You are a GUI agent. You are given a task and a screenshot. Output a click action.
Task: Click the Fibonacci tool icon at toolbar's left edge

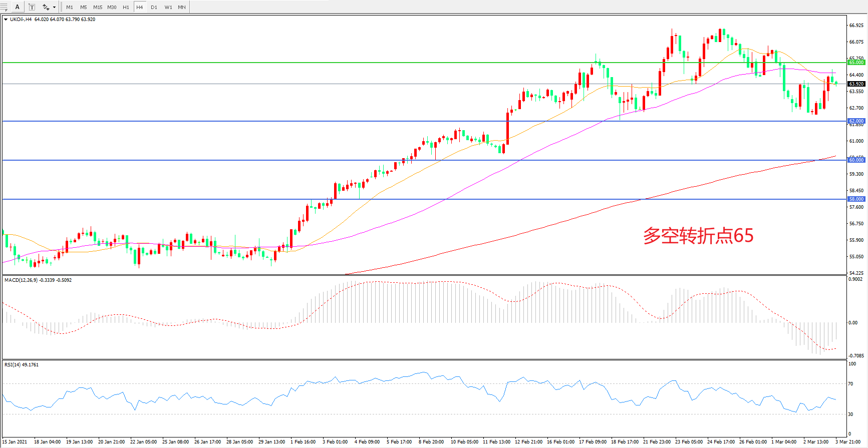tap(4, 7)
